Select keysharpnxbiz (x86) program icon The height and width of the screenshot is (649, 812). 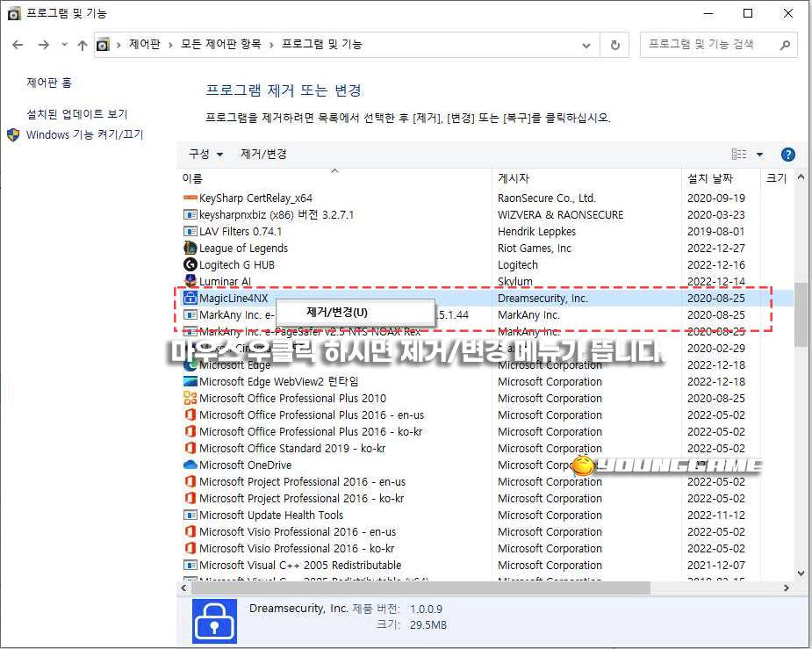(x=190, y=214)
